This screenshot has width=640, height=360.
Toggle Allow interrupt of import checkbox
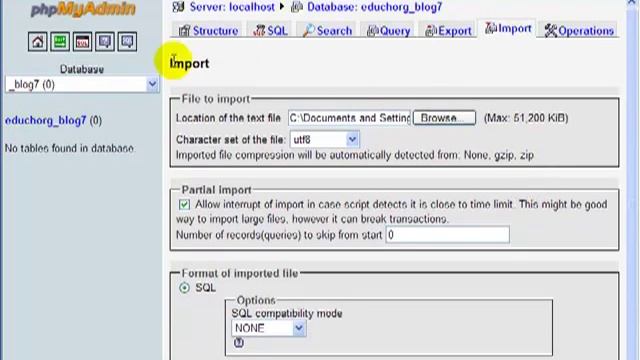(x=184, y=204)
